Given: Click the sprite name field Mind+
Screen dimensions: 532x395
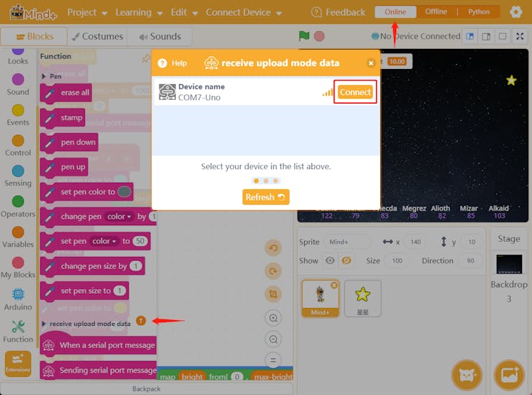Looking at the screenshot, I should click(347, 242).
